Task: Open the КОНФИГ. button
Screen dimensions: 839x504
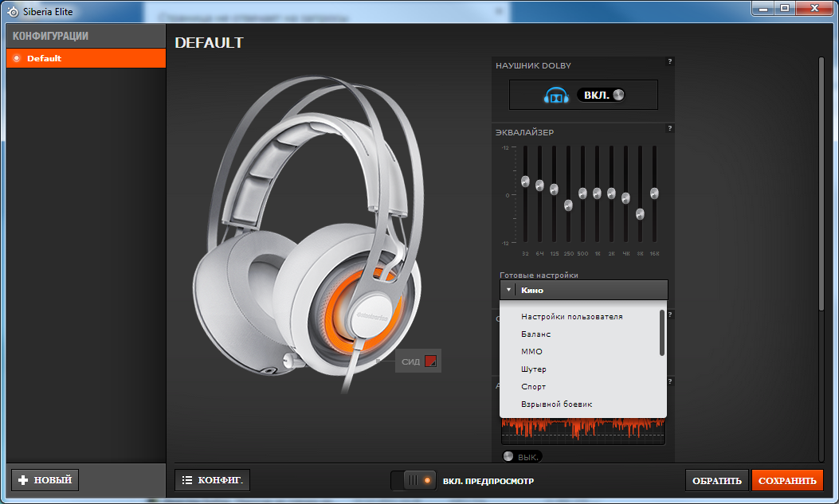Action: coord(212,480)
